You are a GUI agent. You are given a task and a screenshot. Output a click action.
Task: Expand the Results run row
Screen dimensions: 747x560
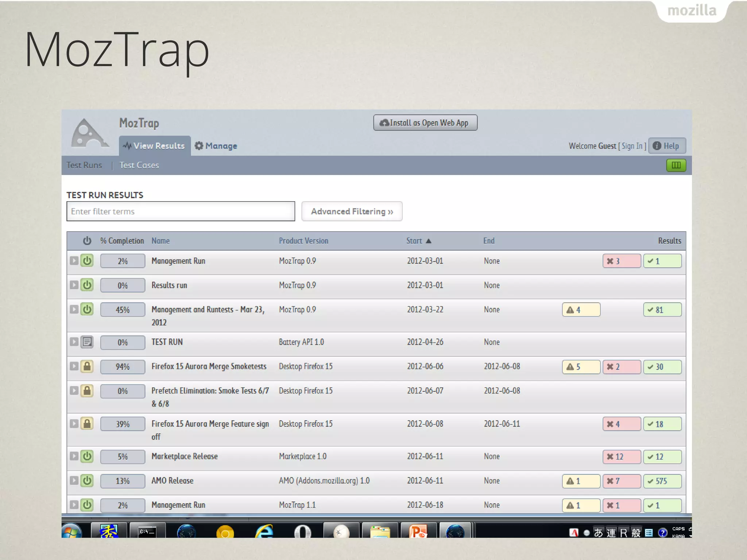tap(74, 285)
